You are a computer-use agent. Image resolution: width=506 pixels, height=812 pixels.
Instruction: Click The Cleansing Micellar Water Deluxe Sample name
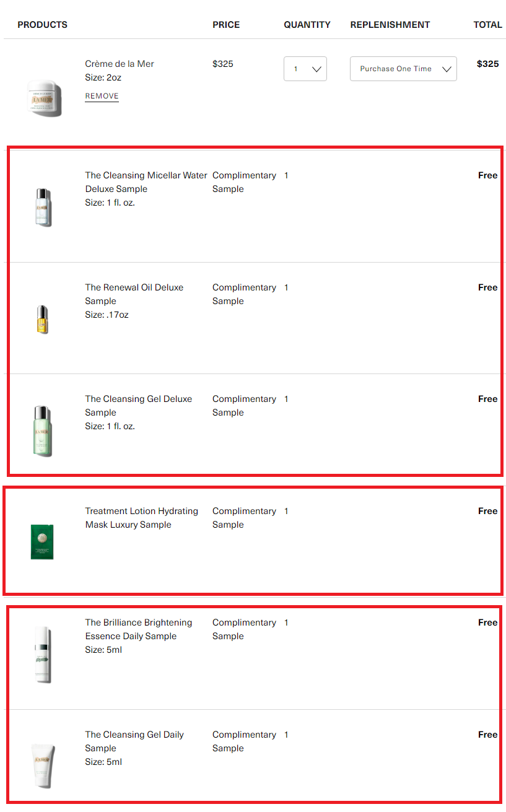click(146, 182)
